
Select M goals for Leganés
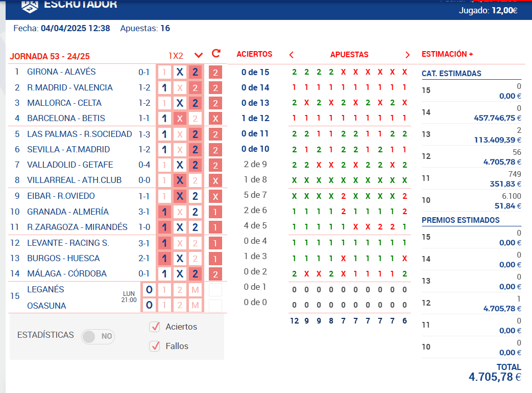click(x=195, y=290)
